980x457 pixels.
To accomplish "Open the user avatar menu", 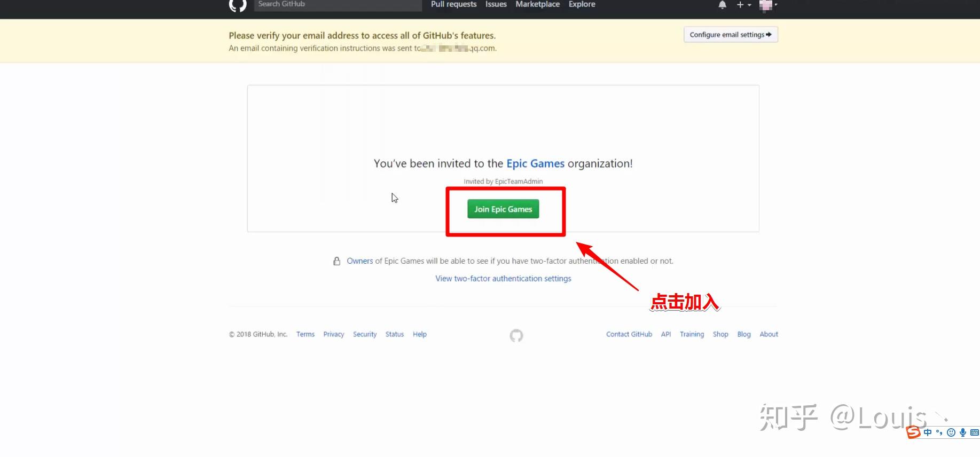I will pos(768,5).
